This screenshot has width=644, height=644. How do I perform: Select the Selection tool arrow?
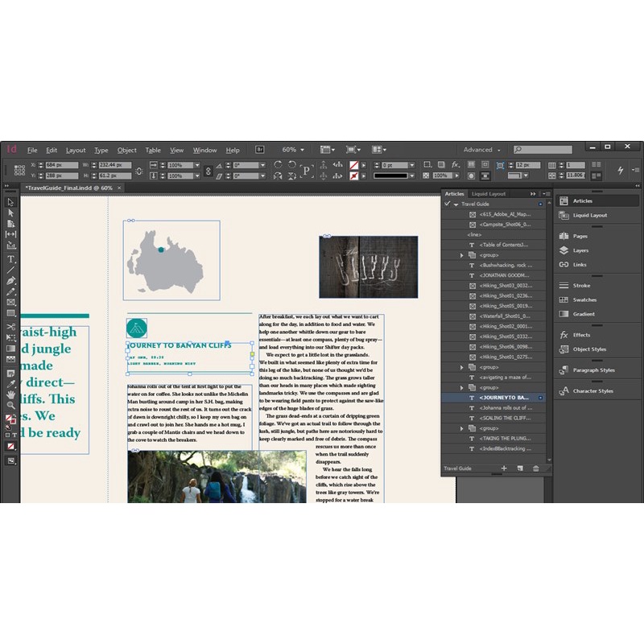pyautogui.click(x=10, y=202)
